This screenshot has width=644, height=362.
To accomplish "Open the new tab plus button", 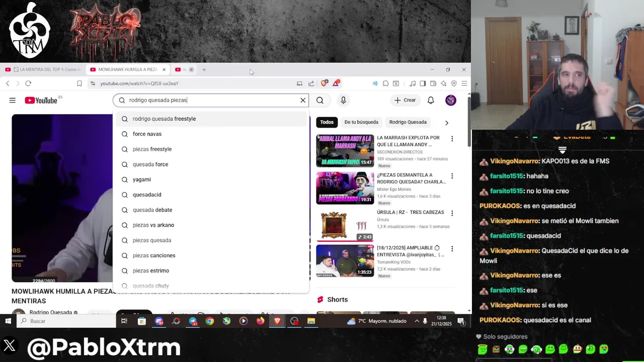I will click(204, 69).
